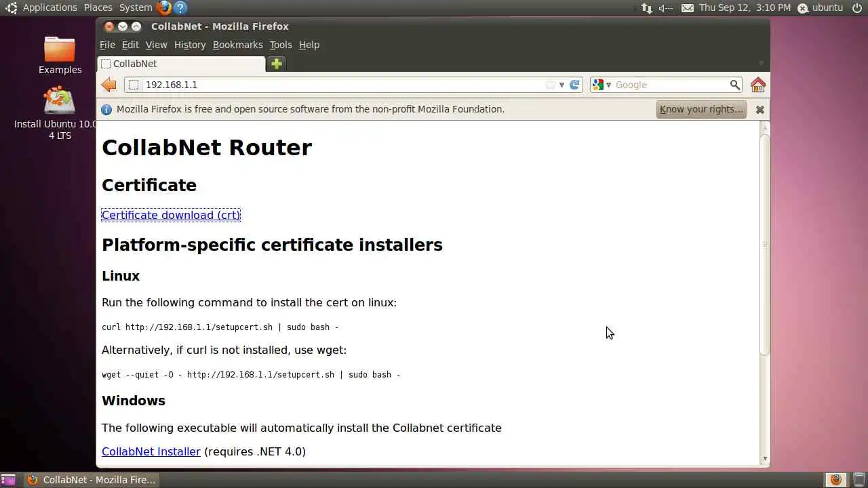Click the CollabNet Router heading
Viewport: 868px width, 488px height.
207,148
